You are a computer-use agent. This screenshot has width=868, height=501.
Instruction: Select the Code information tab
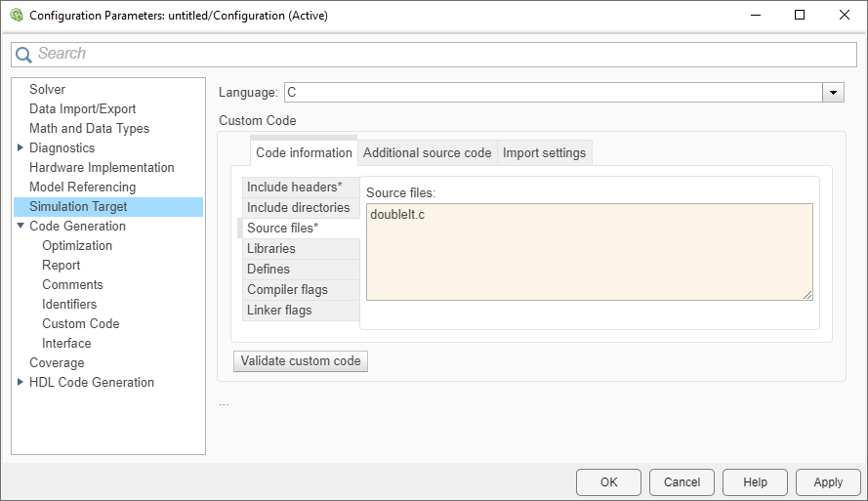[x=304, y=153]
